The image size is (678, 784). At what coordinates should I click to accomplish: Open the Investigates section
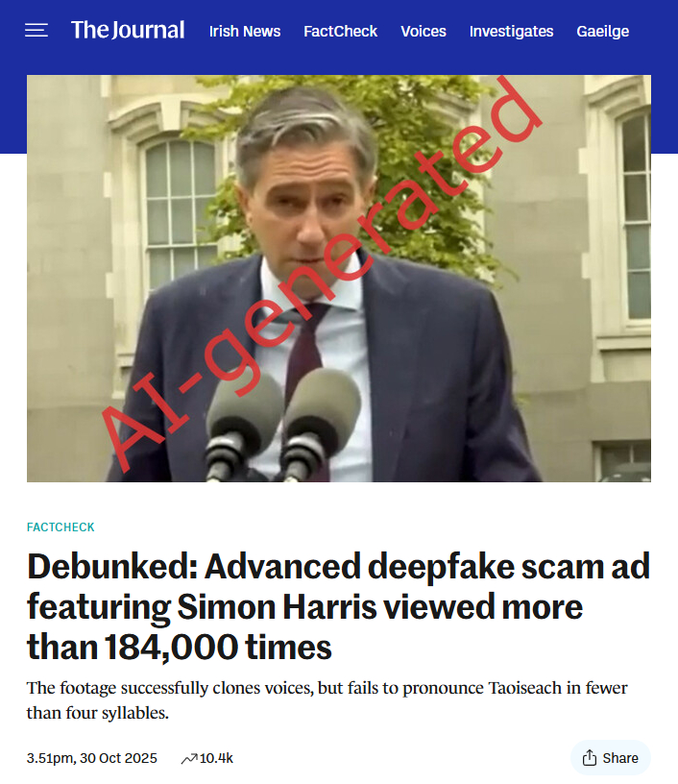[x=511, y=32]
